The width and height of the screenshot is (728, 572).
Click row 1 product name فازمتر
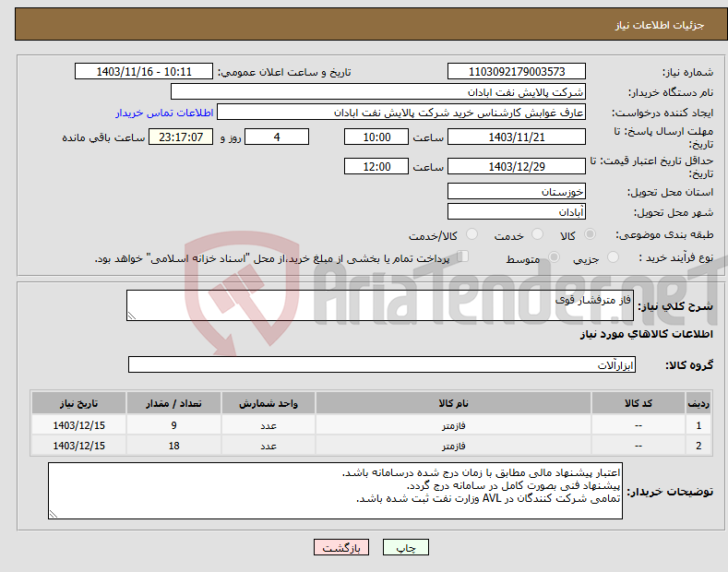(453, 425)
